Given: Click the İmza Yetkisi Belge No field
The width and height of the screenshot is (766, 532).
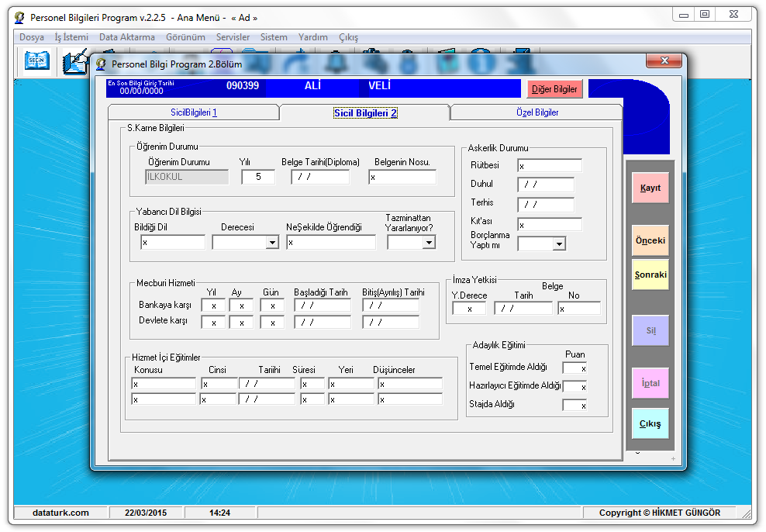Looking at the screenshot, I should (x=579, y=309).
